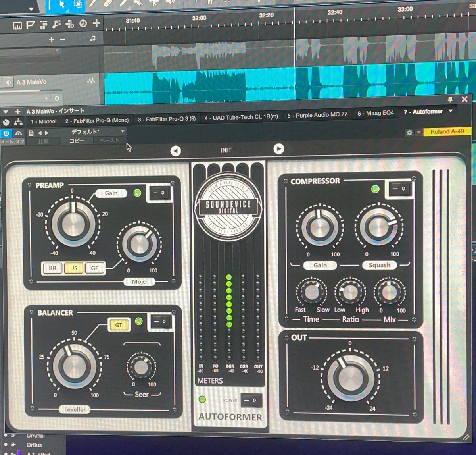The width and height of the screenshot is (476, 455).
Task: Switch to the 2 - FabFilter Pro-G (Mono) tab
Action: [x=97, y=120]
